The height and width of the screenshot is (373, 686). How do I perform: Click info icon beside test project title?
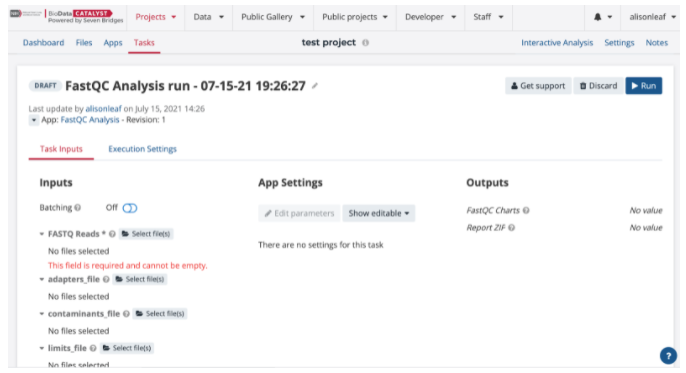tap(366, 42)
